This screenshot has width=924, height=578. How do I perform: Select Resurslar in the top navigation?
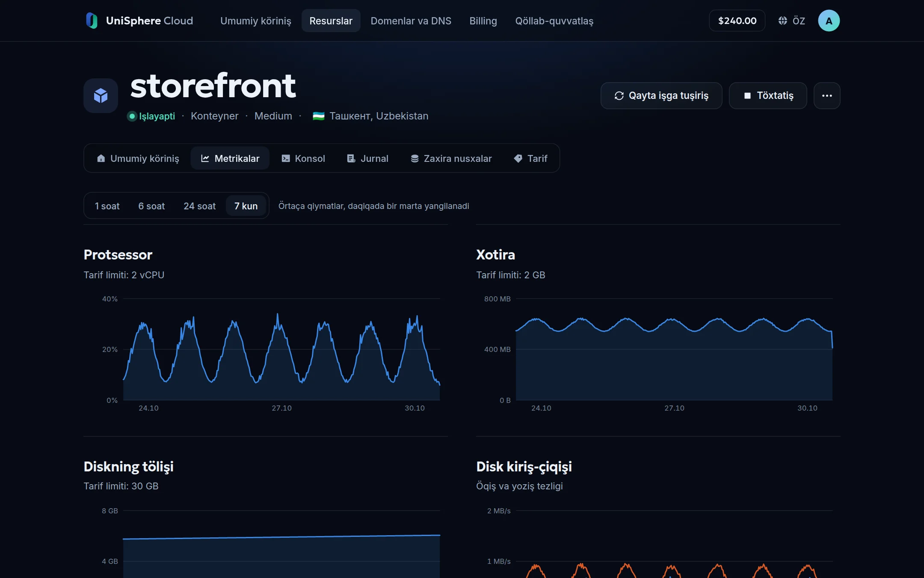(331, 21)
